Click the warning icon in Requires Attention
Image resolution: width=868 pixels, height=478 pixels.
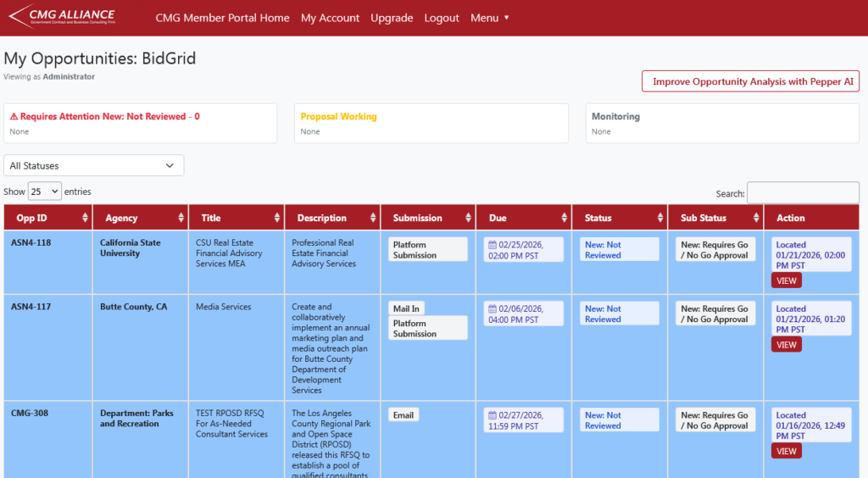coord(14,117)
